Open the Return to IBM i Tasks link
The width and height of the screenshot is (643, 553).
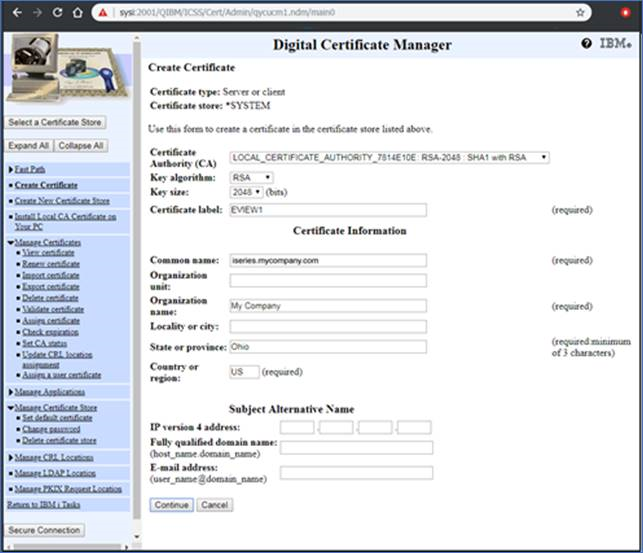click(43, 505)
